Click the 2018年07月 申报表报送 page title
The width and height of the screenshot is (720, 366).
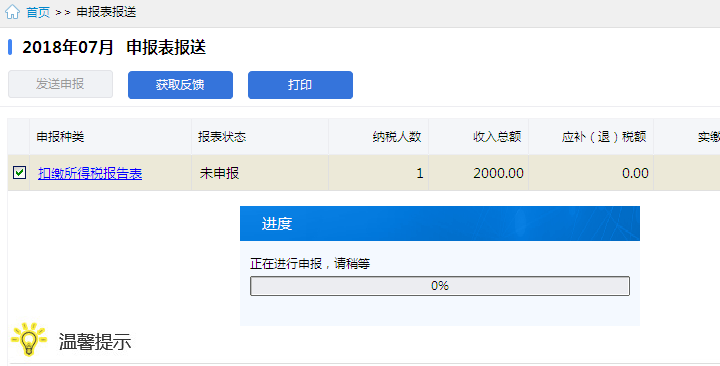[114, 47]
